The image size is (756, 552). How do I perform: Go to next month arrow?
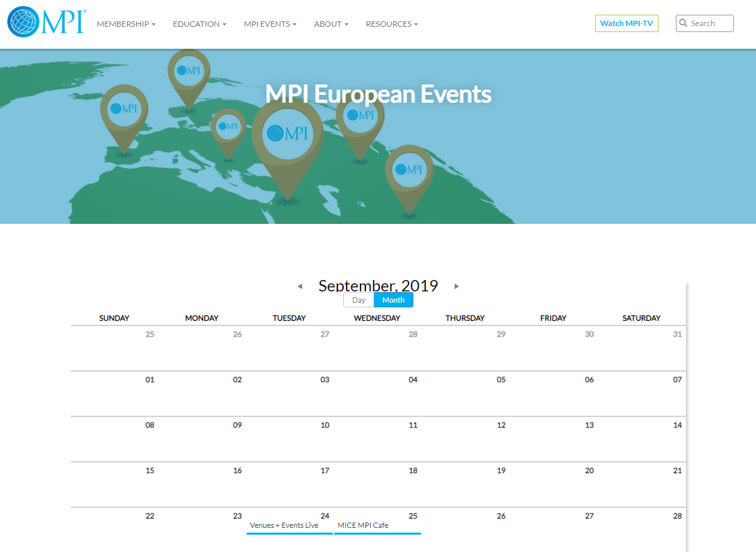(456, 286)
